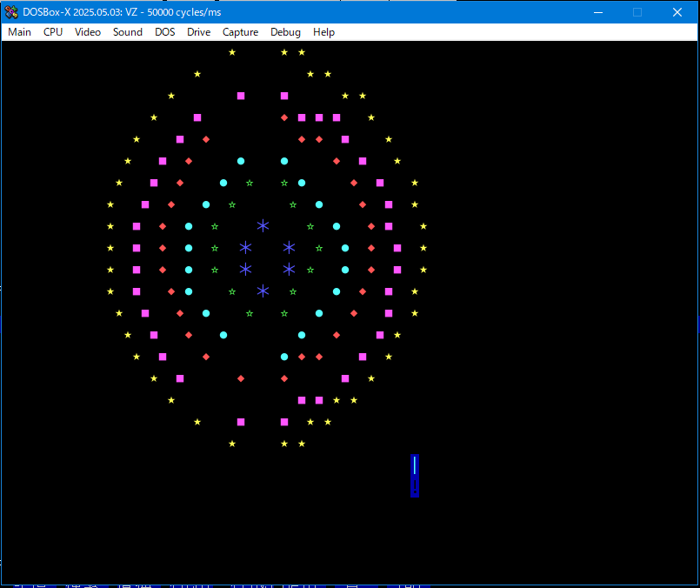Viewport: 700px width, 588px height.
Task: Click the leftmost yellow star in the top row
Action: tap(232, 52)
